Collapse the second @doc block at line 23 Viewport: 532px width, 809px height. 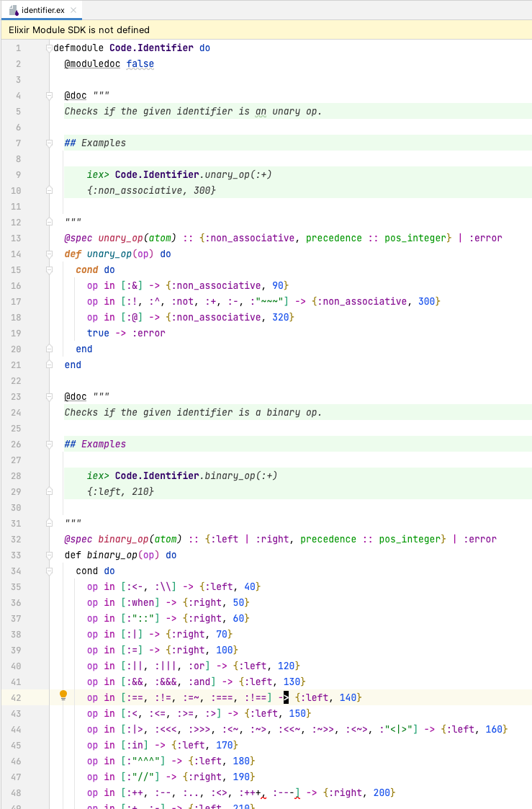click(50, 397)
